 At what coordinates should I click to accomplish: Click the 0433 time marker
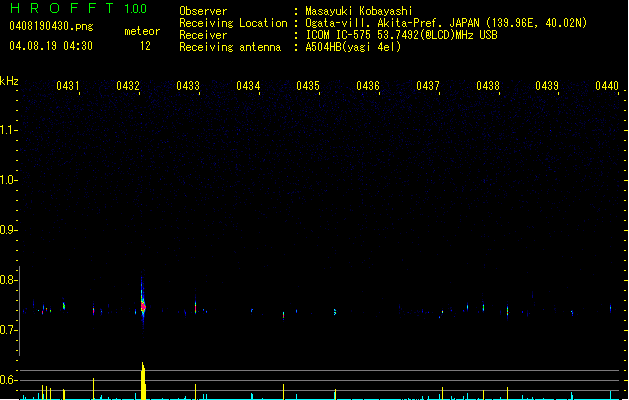(x=188, y=86)
